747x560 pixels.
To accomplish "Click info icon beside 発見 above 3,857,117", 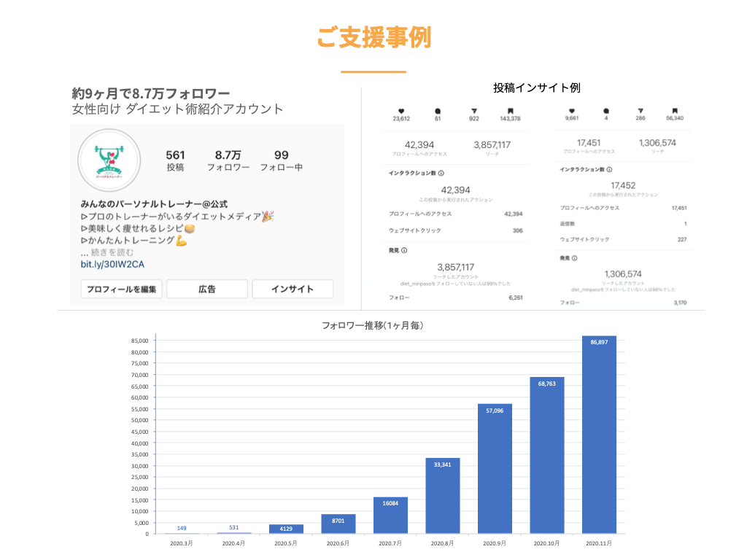I will pos(404,251).
